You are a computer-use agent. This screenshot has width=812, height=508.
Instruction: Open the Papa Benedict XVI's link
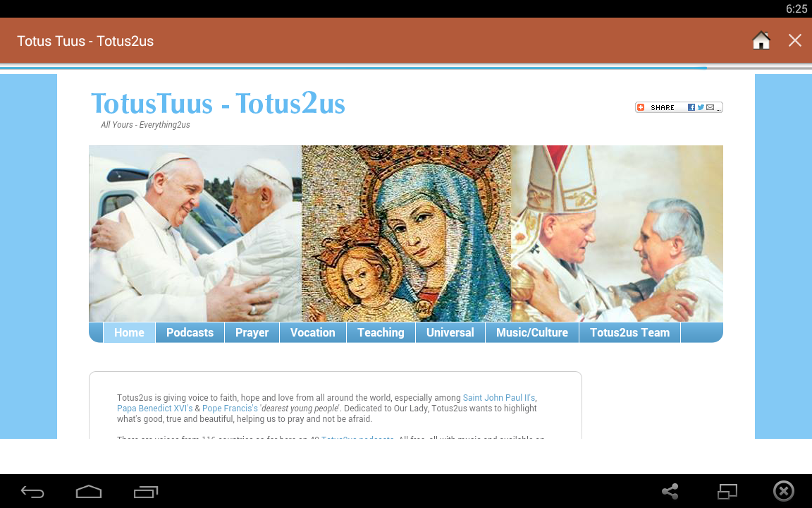tap(155, 408)
